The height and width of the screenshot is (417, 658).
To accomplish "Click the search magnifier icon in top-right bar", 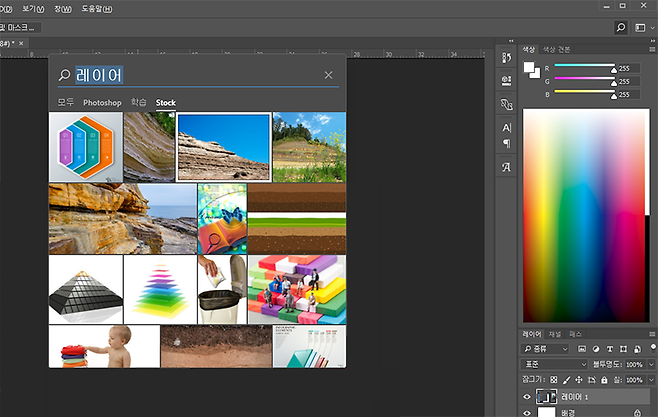I will [621, 28].
